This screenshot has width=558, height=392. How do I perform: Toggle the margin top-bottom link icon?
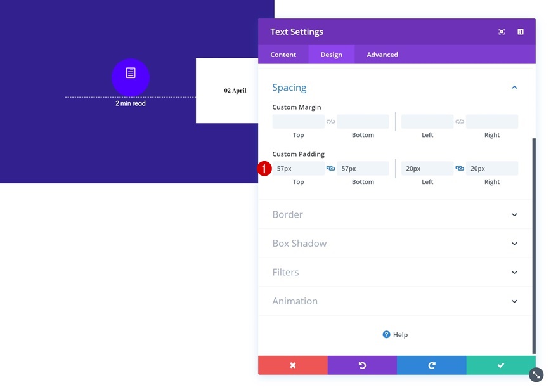coord(330,121)
